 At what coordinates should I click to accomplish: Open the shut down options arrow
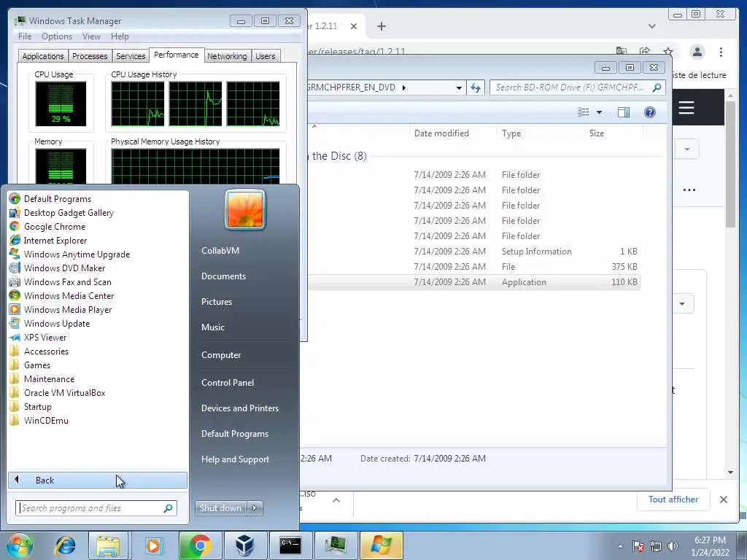coord(255,508)
